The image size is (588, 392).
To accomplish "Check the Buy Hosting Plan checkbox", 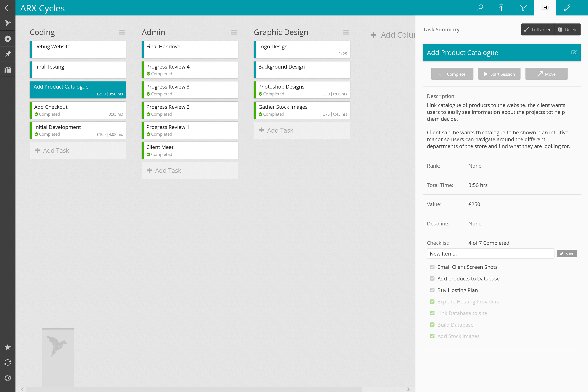I will [432, 290].
